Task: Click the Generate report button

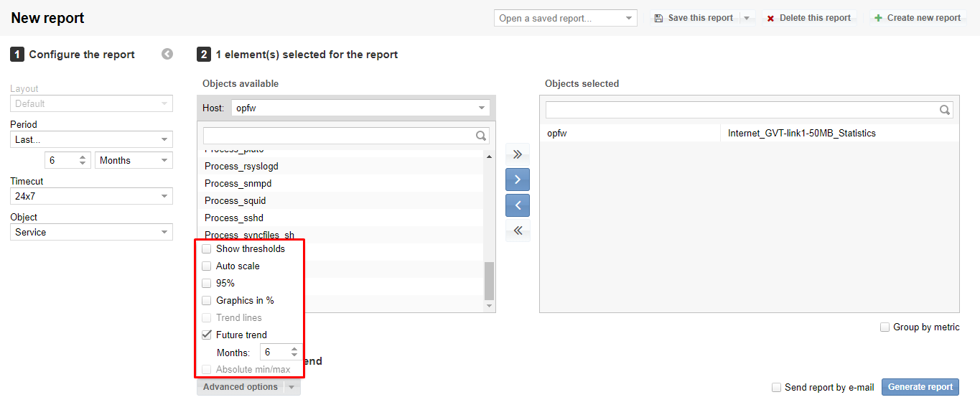Action: pyautogui.click(x=920, y=387)
